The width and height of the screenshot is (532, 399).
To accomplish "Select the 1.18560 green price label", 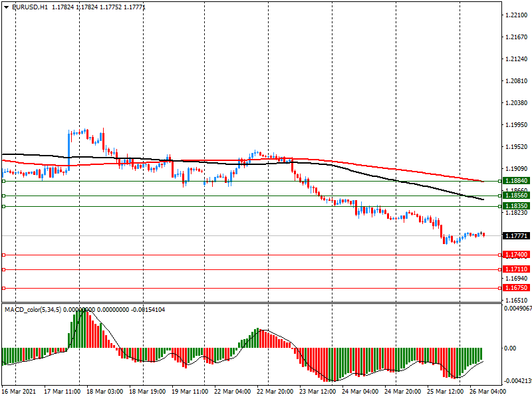I will tap(516, 196).
